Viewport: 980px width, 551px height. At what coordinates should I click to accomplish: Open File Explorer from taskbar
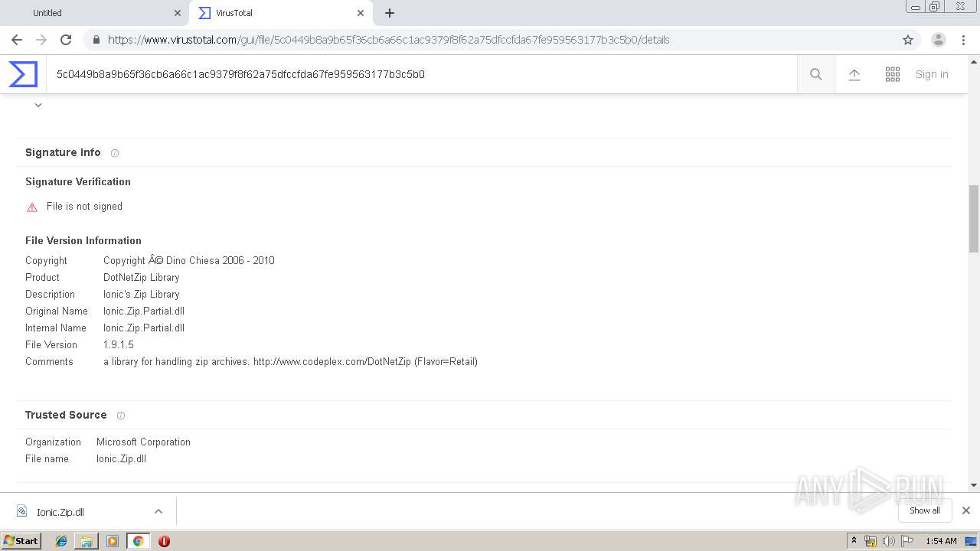tap(87, 541)
